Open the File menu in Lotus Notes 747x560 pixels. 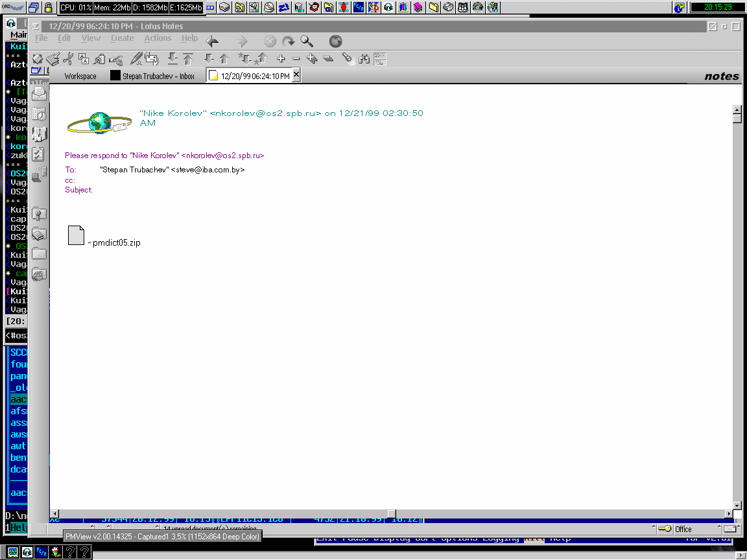coord(41,38)
